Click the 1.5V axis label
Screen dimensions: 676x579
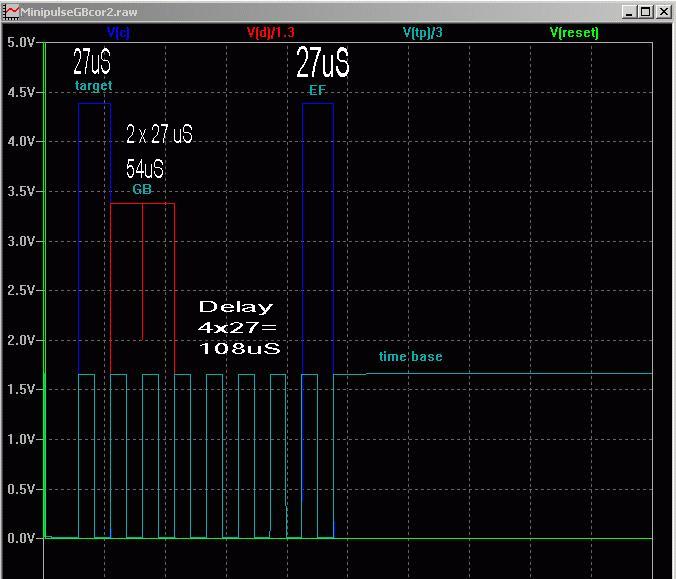click(x=21, y=389)
